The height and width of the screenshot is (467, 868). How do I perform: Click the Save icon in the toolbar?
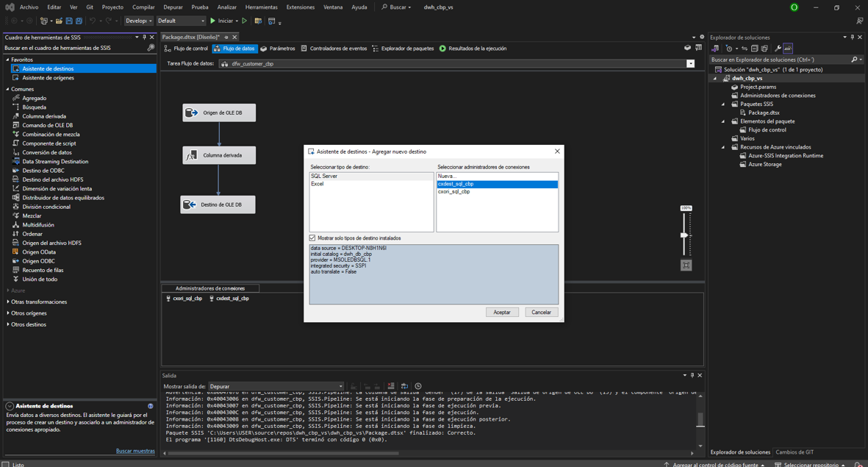[x=69, y=21]
